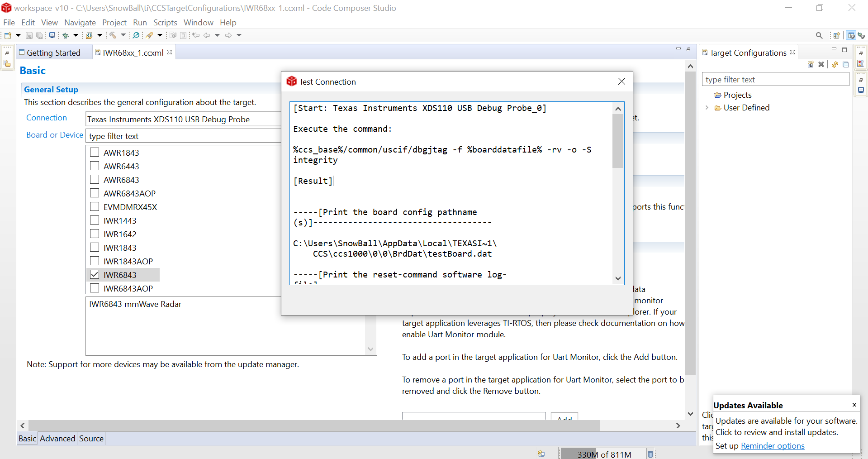Screen dimensions: 868x459
Task: Open Back history dropdown arrow
Action: tap(217, 35)
